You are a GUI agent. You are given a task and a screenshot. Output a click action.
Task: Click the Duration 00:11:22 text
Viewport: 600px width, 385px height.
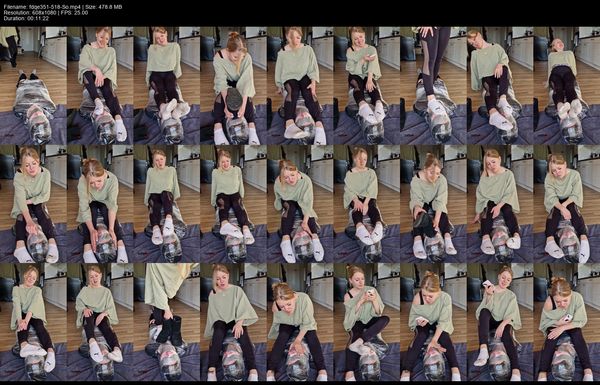coord(26,18)
